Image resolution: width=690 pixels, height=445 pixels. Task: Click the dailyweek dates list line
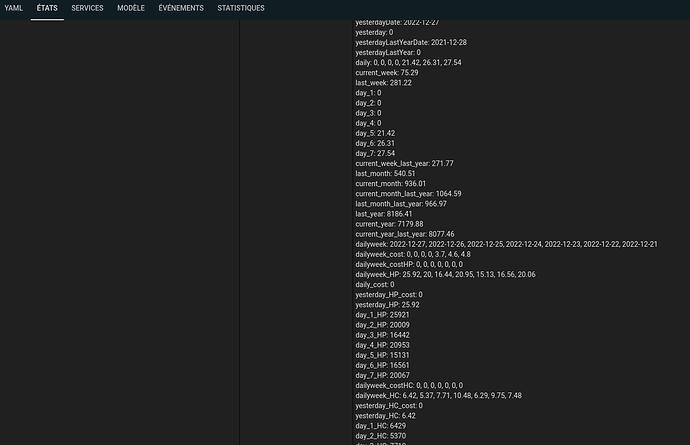coord(506,244)
